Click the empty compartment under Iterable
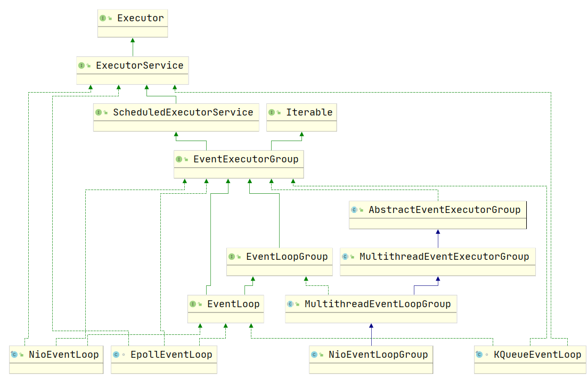Image resolution: width=588 pixels, height=378 pixels. point(301,126)
